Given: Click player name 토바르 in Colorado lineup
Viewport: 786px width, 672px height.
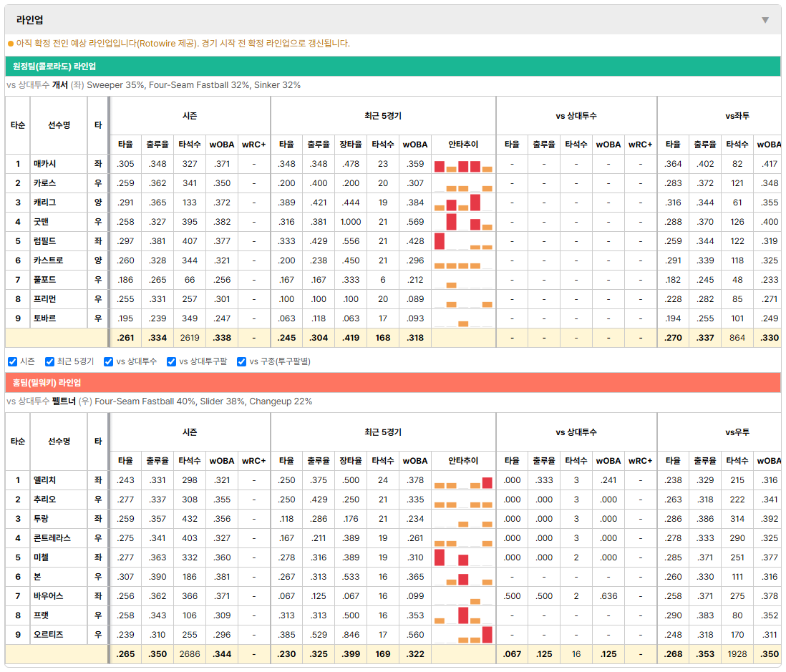Looking at the screenshot, I should pos(44,318).
